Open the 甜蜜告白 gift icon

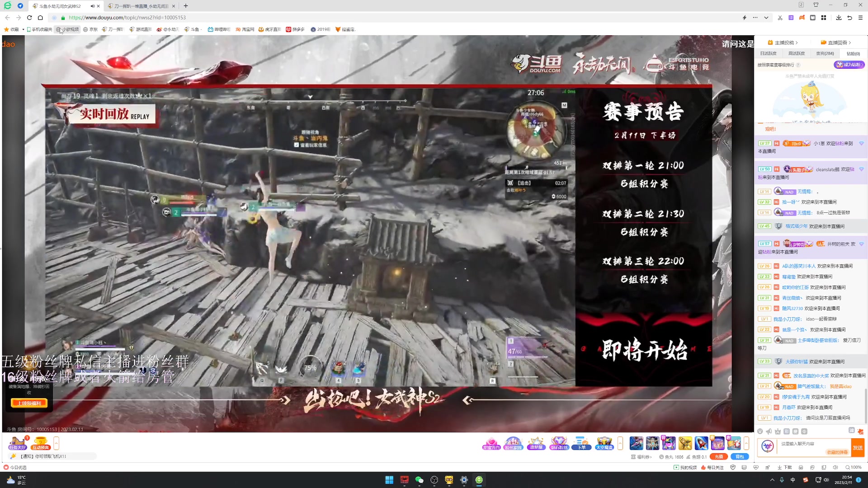pyautogui.click(x=492, y=444)
